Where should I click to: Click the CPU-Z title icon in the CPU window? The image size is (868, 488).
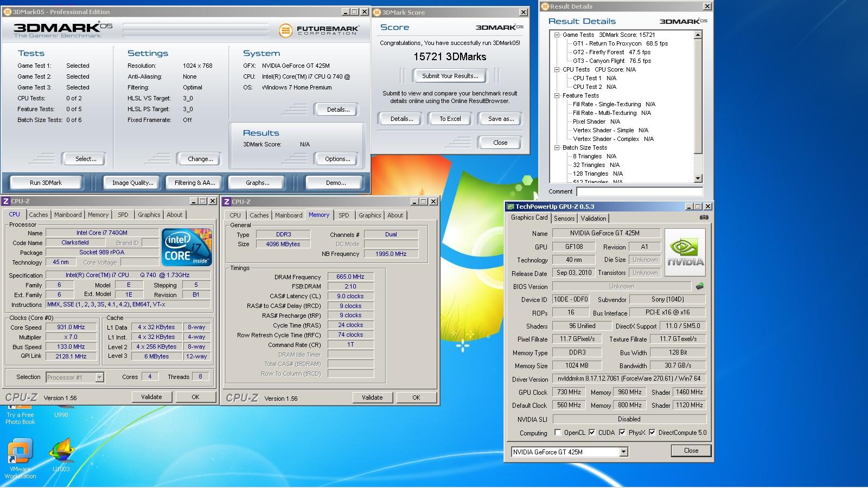tap(6, 201)
